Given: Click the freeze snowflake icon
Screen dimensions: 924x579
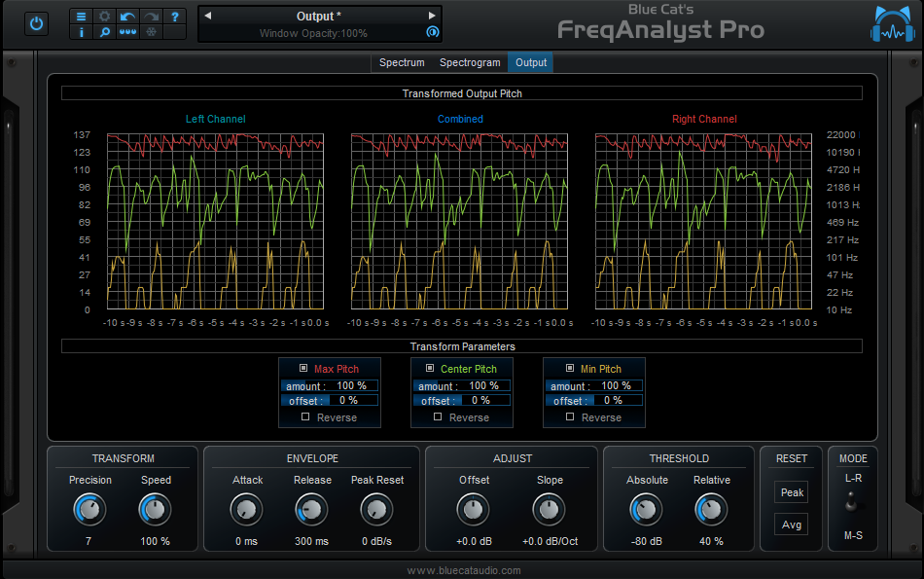Looking at the screenshot, I should 151,32.
